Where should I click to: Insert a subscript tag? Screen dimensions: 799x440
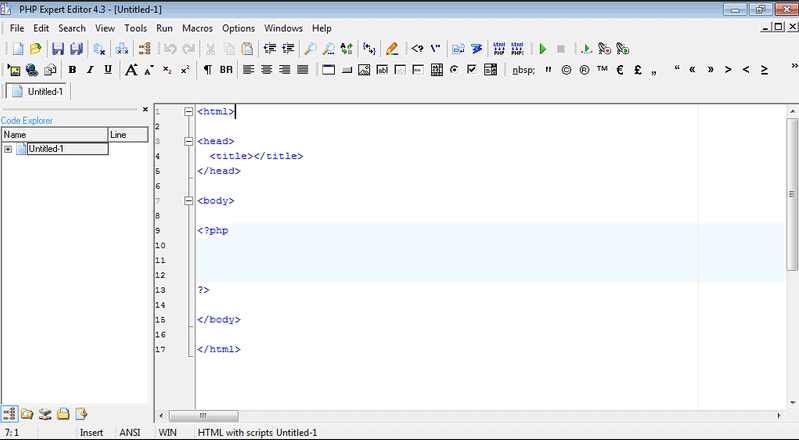167,70
